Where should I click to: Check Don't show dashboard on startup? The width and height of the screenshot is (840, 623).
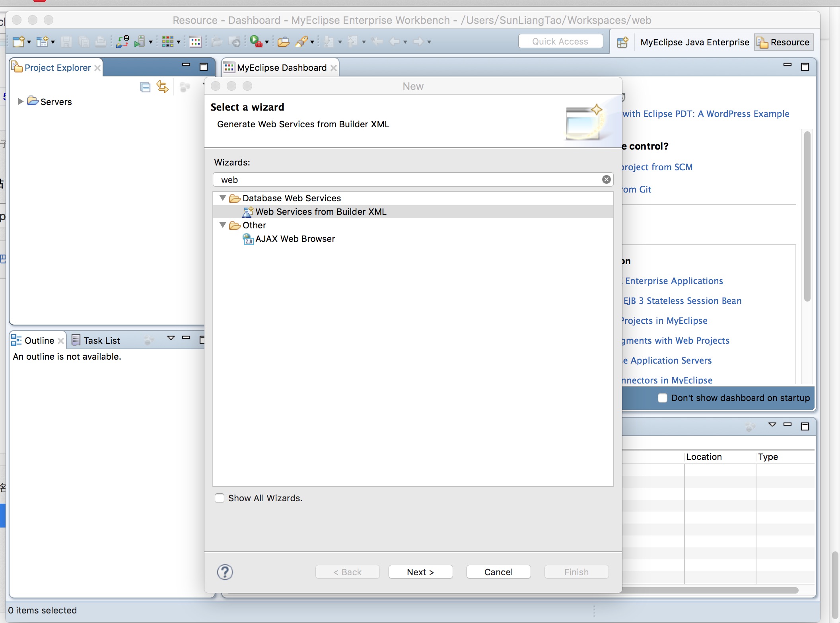(663, 398)
